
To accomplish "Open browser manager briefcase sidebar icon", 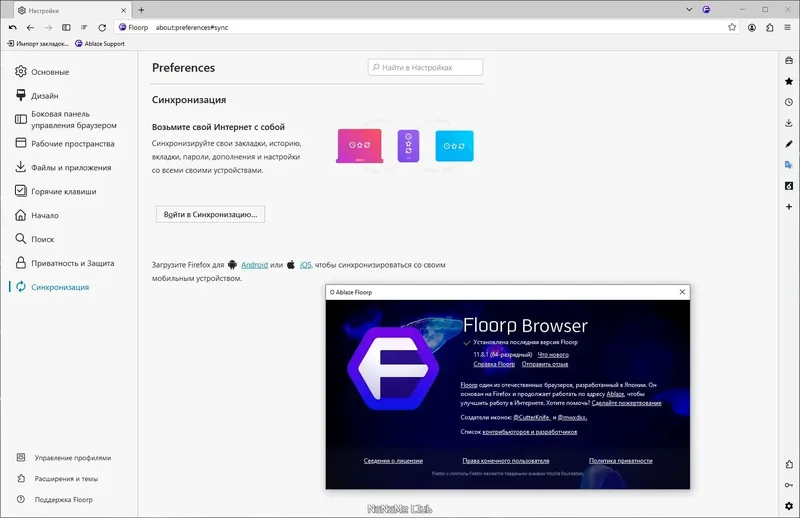I will tap(789, 60).
